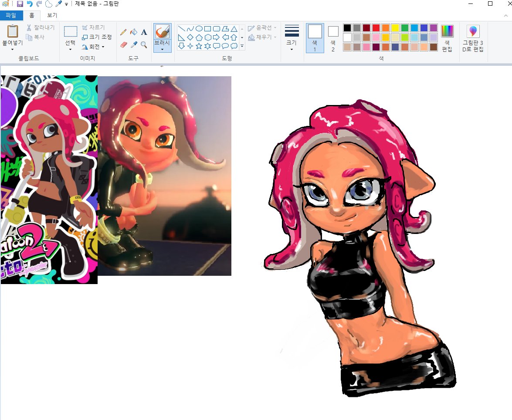Image resolution: width=512 pixels, height=420 pixels.
Task: Open the Edit colors dialog
Action: coord(447,38)
